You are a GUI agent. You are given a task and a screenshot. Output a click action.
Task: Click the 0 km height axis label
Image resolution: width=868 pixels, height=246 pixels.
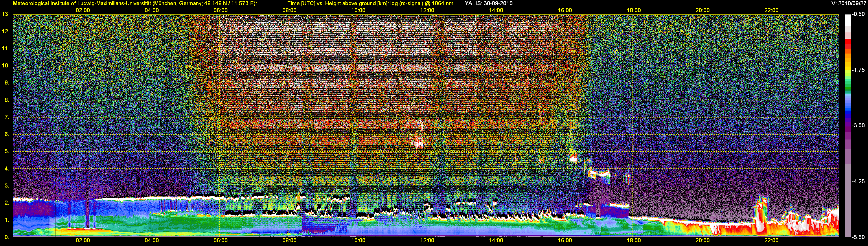click(x=7, y=237)
